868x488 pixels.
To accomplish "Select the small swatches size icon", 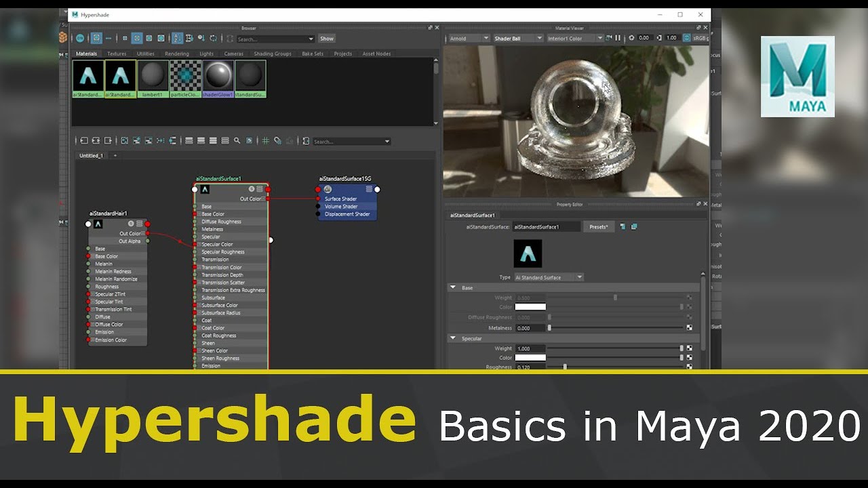I will (125, 39).
